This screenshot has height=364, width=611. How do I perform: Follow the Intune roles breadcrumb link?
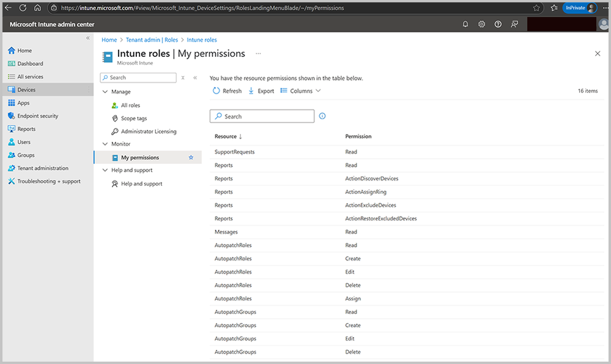click(x=201, y=40)
